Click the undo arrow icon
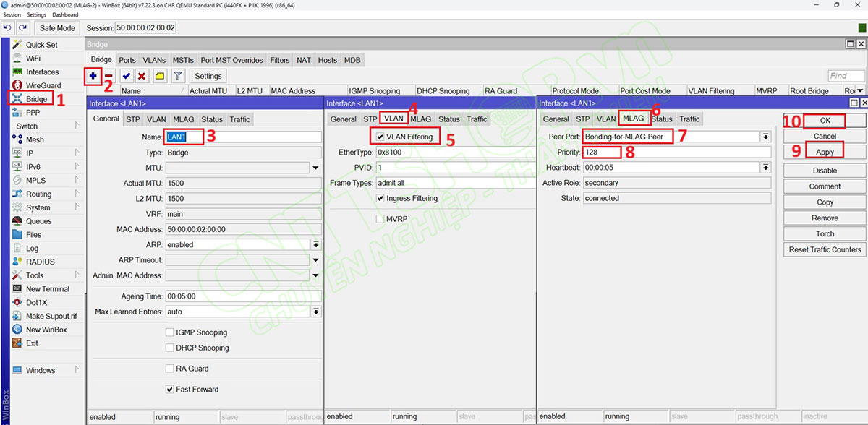The height and width of the screenshot is (425, 868). (x=8, y=28)
